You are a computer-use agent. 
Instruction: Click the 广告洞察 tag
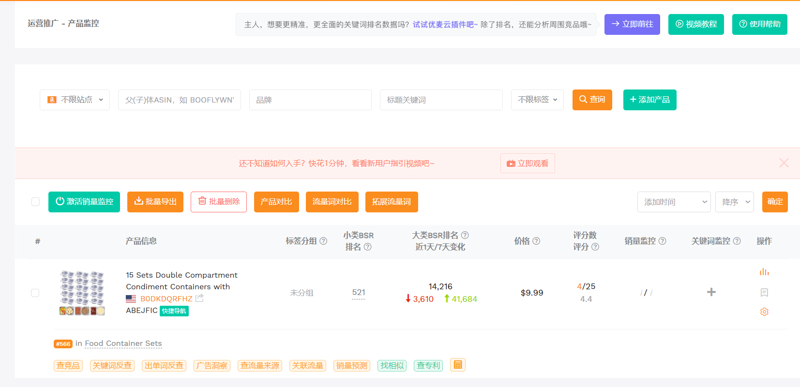point(212,366)
